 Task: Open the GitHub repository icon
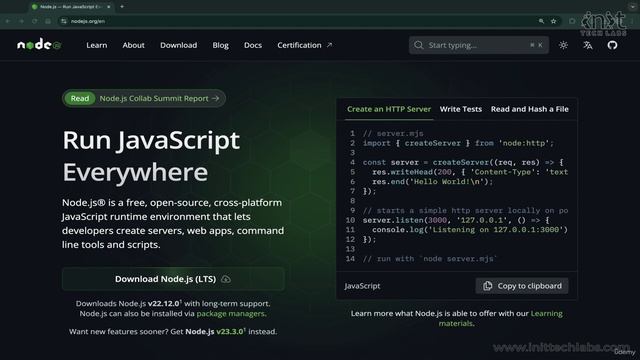tap(612, 45)
